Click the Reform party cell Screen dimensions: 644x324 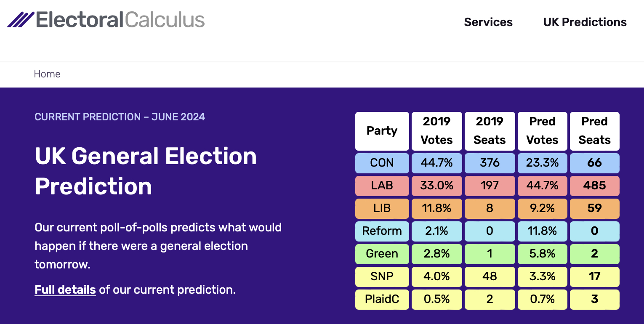coord(382,231)
